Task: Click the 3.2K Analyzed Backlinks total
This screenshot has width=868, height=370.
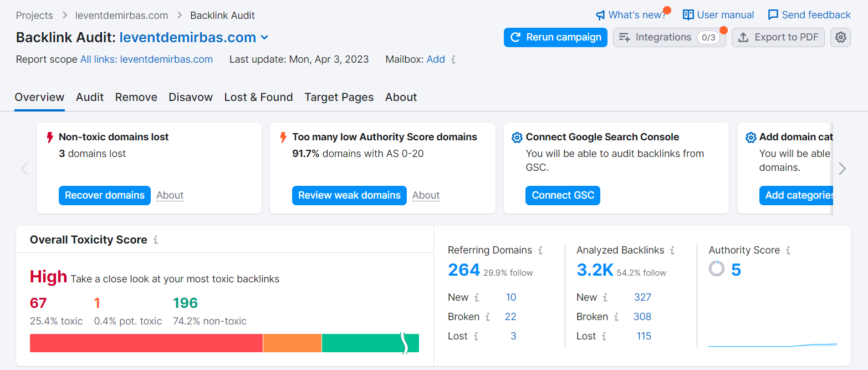Action: 595,270
